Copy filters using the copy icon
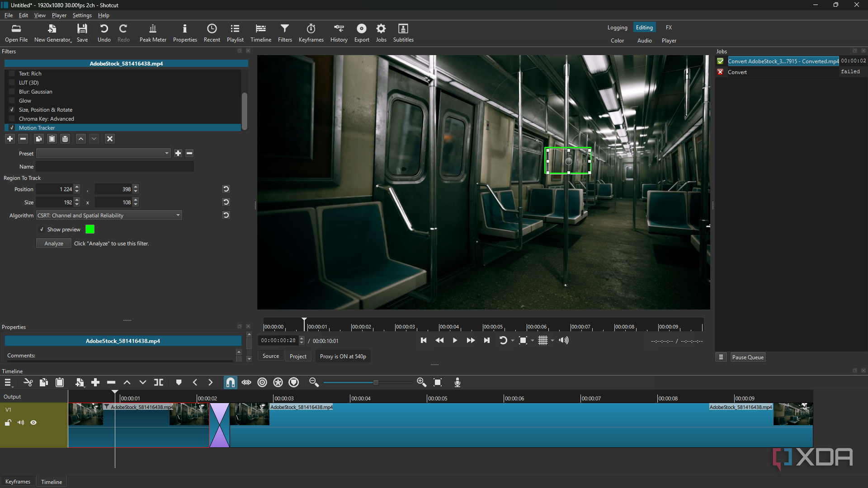The width and height of the screenshot is (868, 488). [39, 139]
